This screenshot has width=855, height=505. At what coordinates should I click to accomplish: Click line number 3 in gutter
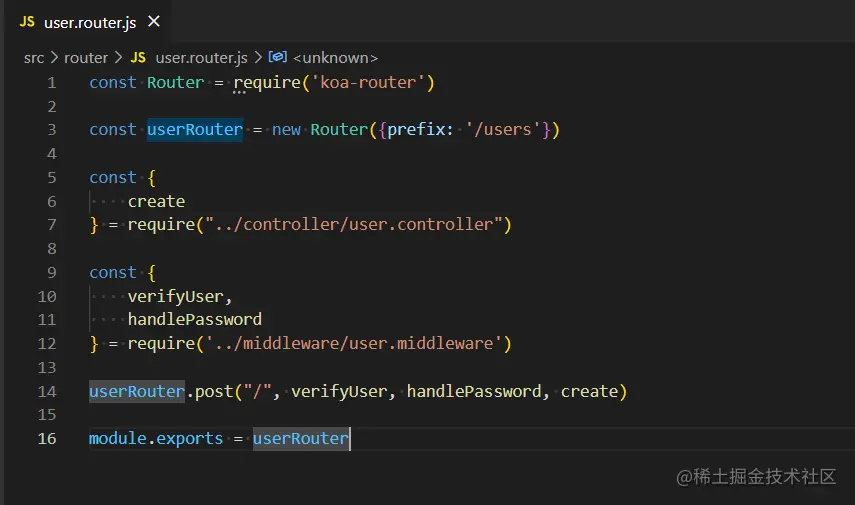pyautogui.click(x=52, y=130)
